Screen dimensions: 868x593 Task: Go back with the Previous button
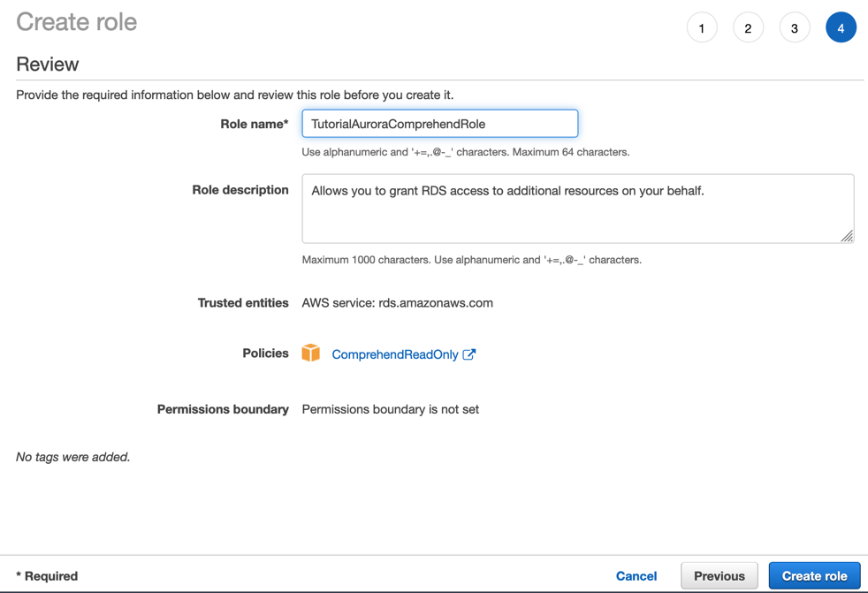point(720,576)
